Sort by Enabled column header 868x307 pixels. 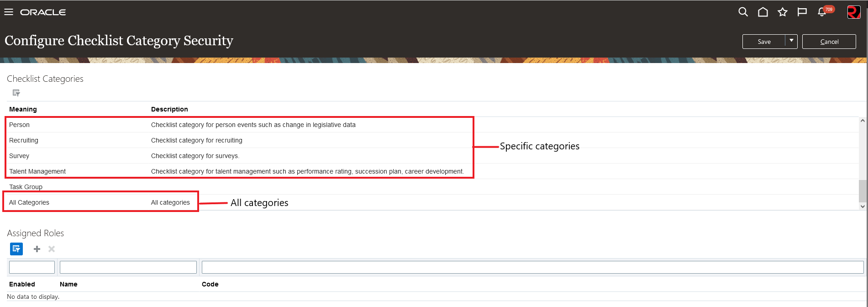(x=22, y=284)
